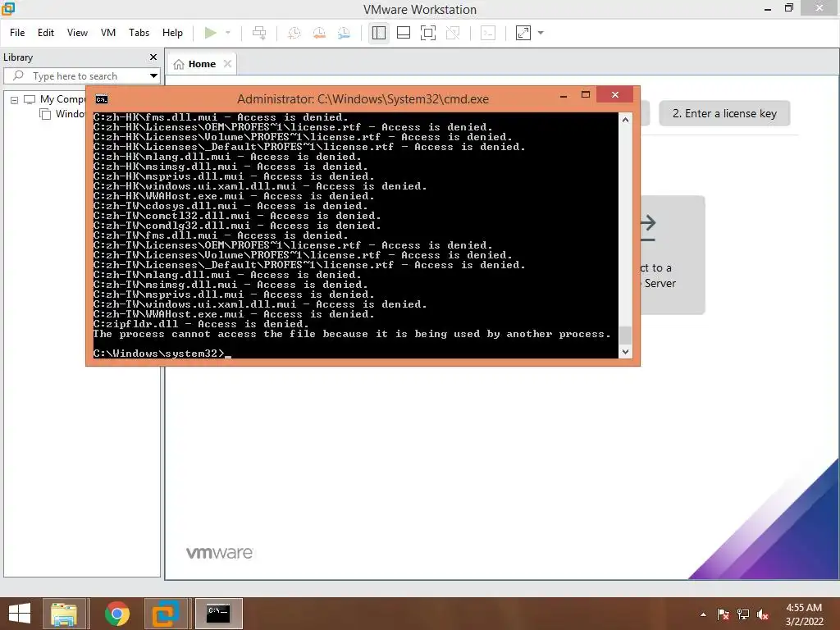Click the Revert to Snapshot icon
This screenshot has width=840, height=630.
[319, 33]
